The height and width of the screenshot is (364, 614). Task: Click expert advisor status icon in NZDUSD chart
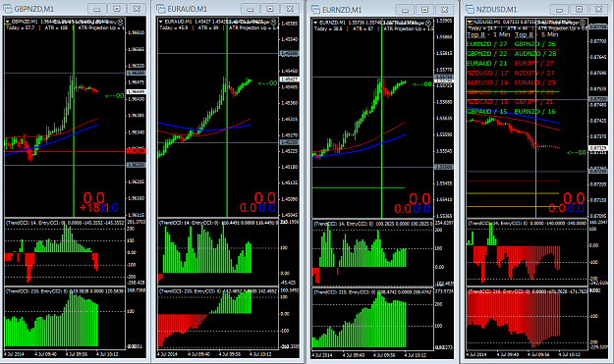(583, 23)
